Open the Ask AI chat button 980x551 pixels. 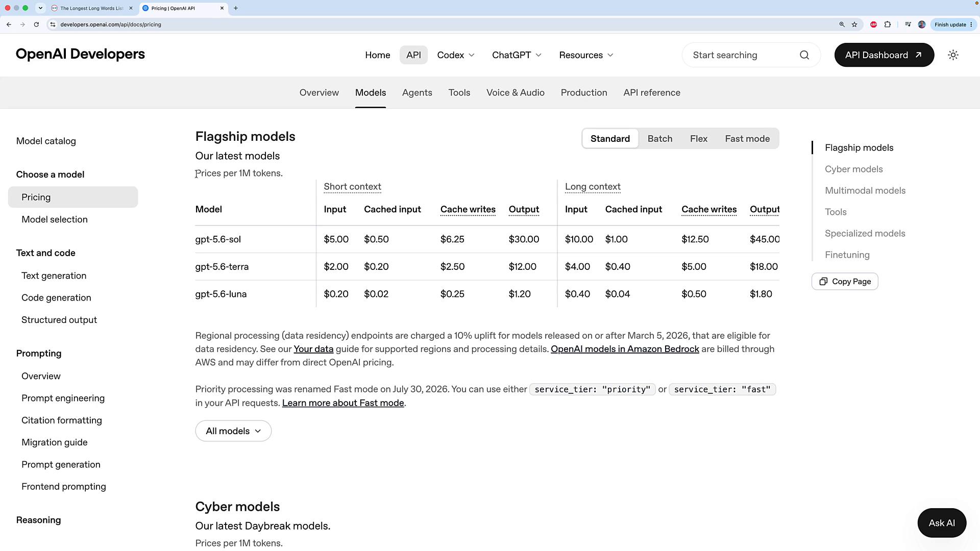[942, 523]
